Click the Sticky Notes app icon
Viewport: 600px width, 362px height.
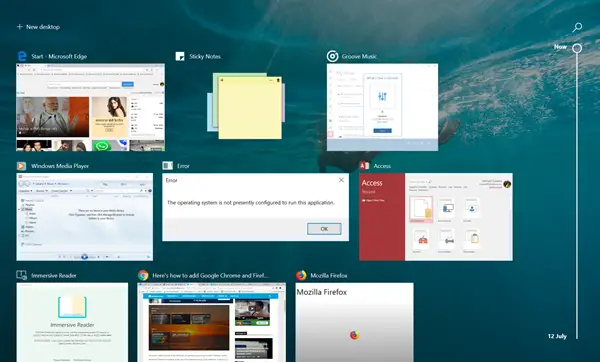click(x=180, y=56)
